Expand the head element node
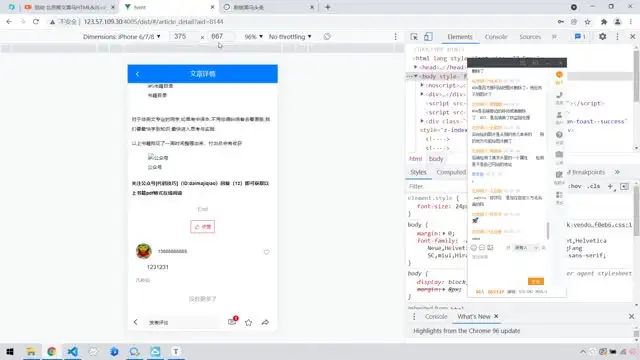Screen dimensions: 640x360 tap(416, 67)
